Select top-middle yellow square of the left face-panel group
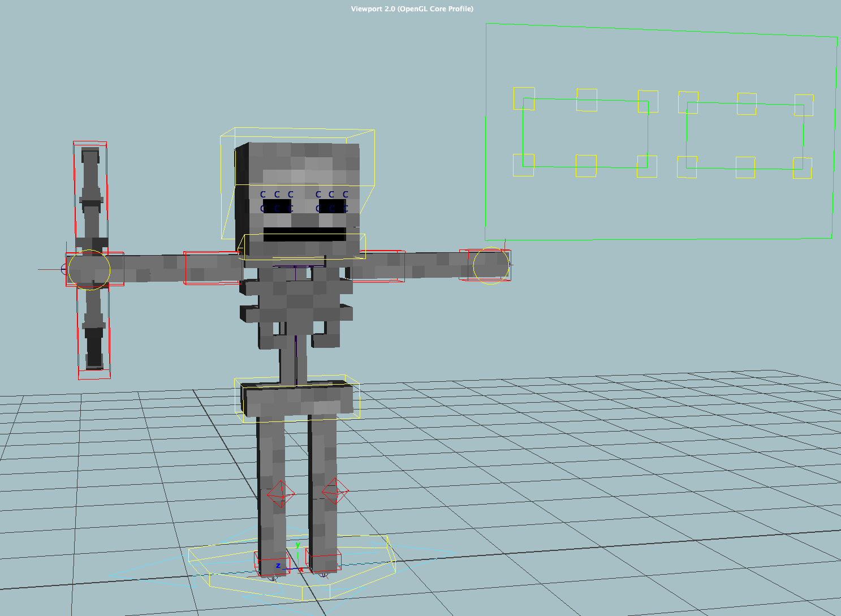The width and height of the screenshot is (841, 616). click(586, 100)
